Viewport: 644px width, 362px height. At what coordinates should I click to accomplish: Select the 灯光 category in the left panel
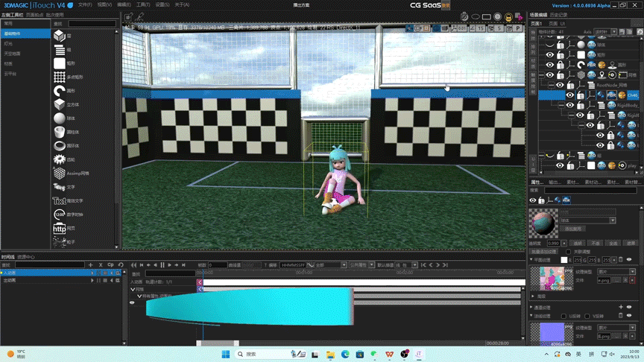tap(25, 43)
